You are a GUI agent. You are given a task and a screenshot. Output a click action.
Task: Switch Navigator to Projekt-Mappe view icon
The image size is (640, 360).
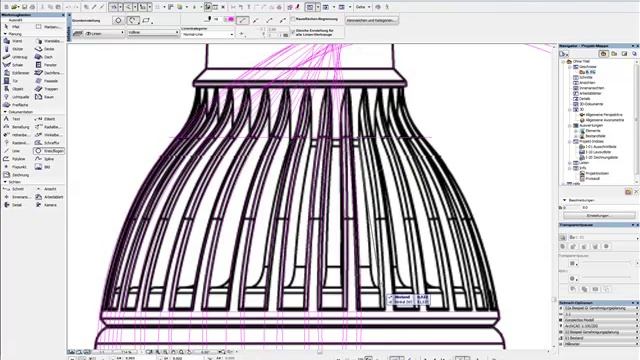(x=603, y=54)
